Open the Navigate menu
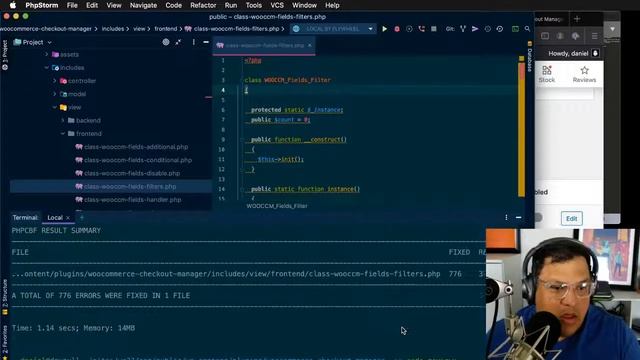640x360 pixels. click(x=143, y=5)
